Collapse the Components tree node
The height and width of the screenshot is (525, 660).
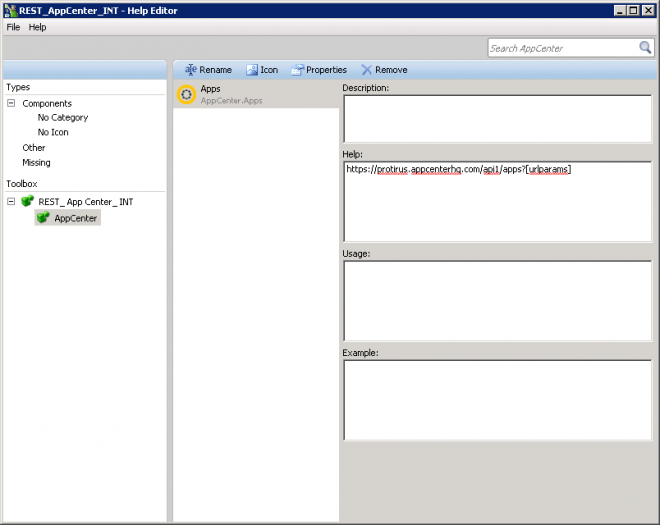(11, 103)
